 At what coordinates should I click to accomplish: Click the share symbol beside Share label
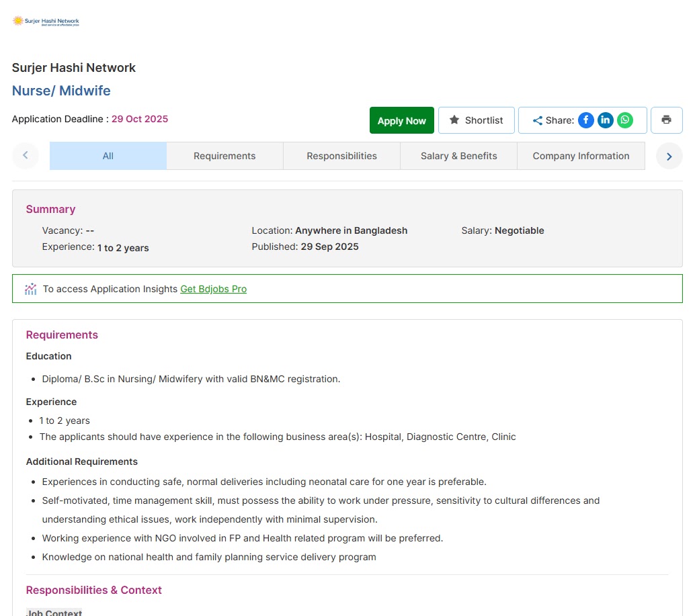coord(537,121)
